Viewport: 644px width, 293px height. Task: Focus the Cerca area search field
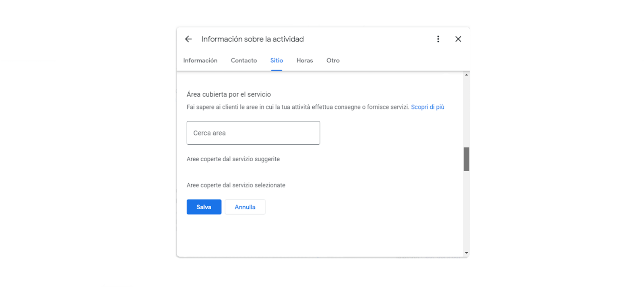point(253,133)
